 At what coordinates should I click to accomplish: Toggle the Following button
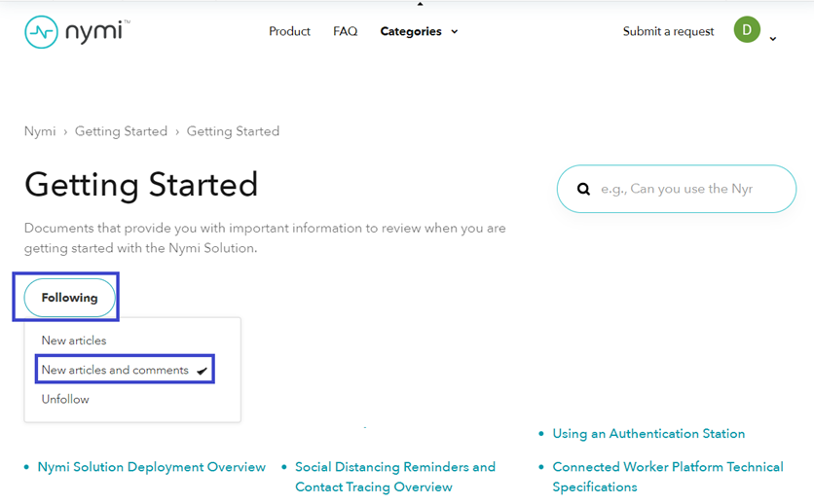[69, 298]
